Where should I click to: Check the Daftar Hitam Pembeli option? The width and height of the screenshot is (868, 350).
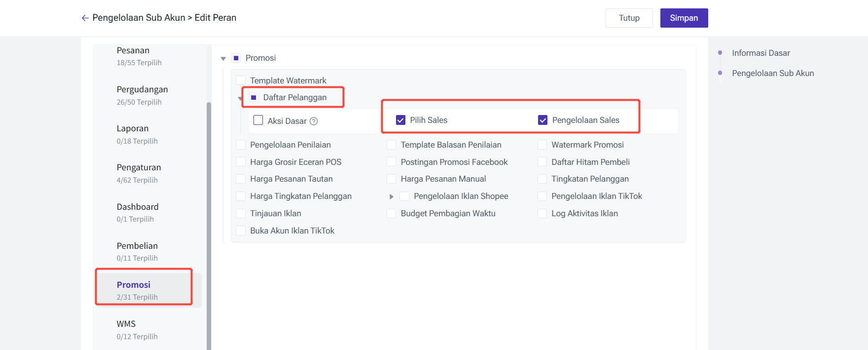click(x=542, y=162)
